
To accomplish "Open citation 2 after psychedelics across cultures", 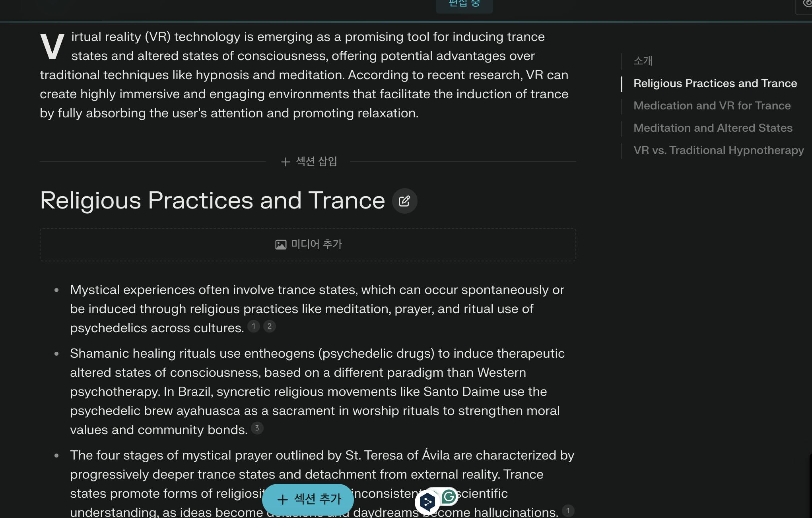I will [x=270, y=327].
